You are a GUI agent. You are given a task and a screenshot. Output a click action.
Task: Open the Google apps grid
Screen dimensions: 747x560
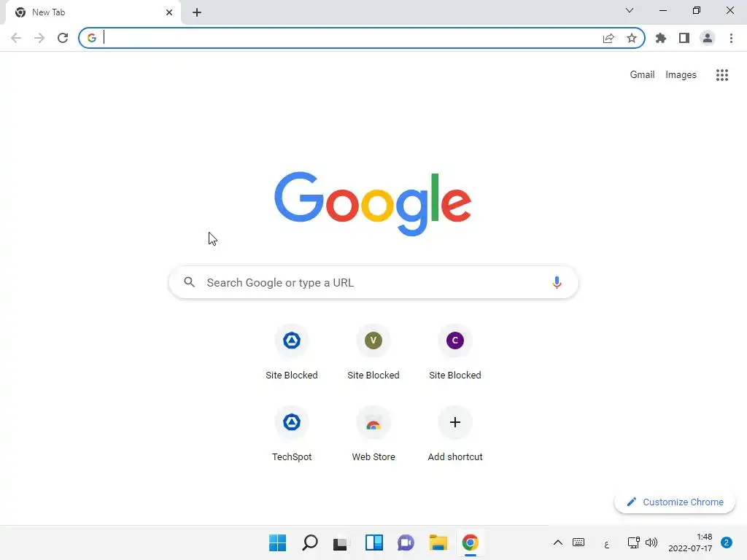pyautogui.click(x=722, y=75)
